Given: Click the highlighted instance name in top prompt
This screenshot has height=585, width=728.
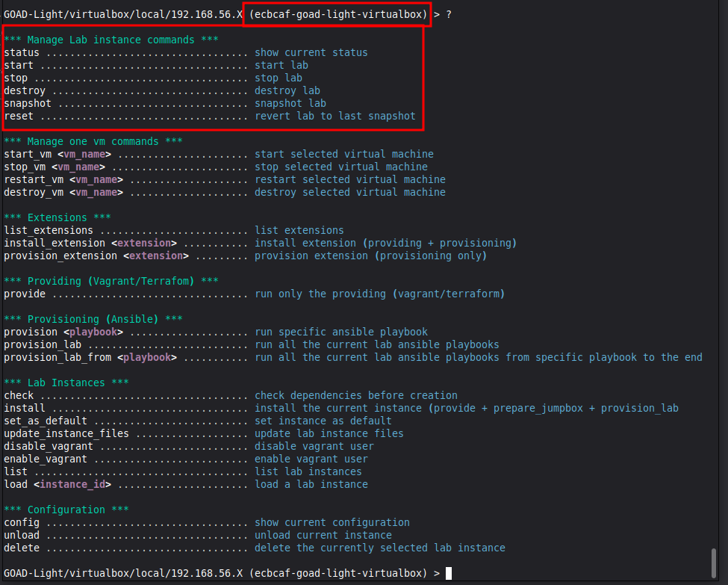Looking at the screenshot, I should point(337,14).
